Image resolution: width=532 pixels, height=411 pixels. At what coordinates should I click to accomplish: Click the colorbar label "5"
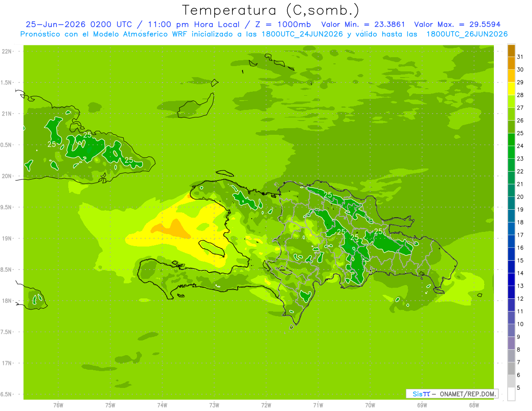tap(519, 388)
